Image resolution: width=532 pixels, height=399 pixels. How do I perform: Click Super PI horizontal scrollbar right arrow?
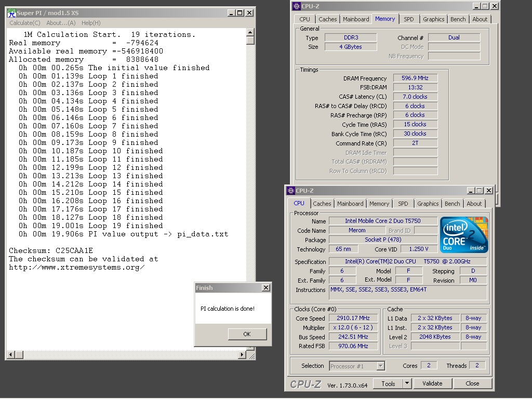click(242, 354)
